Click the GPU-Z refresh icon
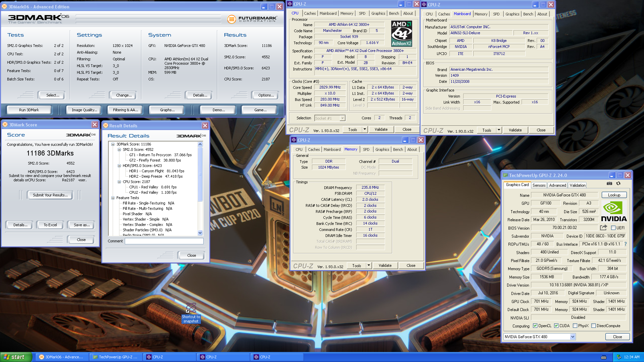This screenshot has height=362, width=644. point(618,183)
